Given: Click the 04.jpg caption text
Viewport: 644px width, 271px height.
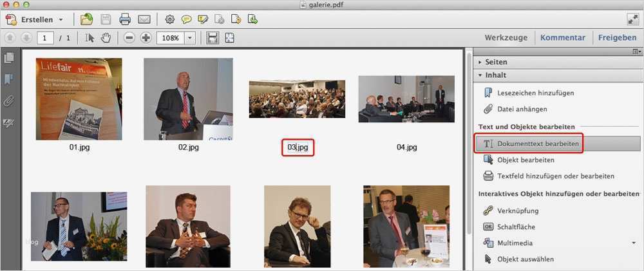Looking at the screenshot, I should pos(406,147).
